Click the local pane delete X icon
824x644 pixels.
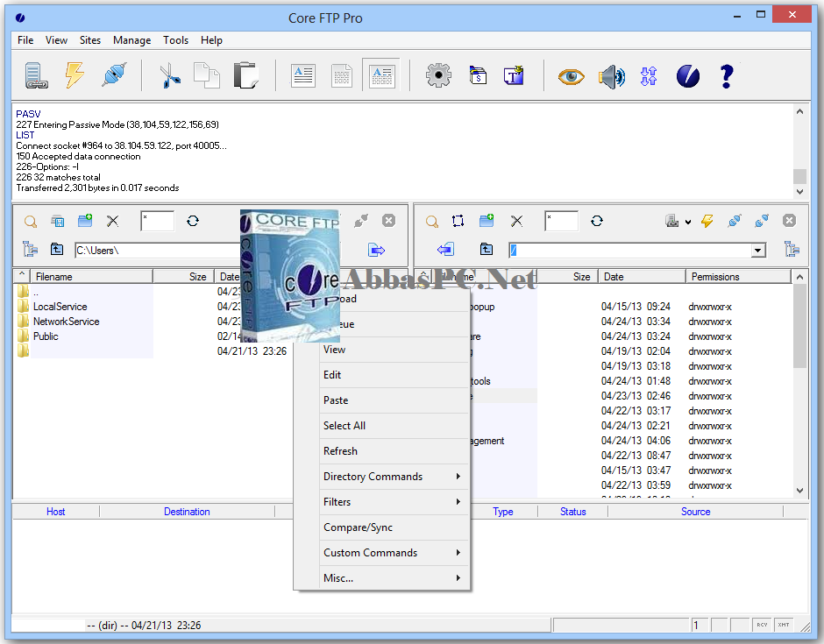coord(112,221)
